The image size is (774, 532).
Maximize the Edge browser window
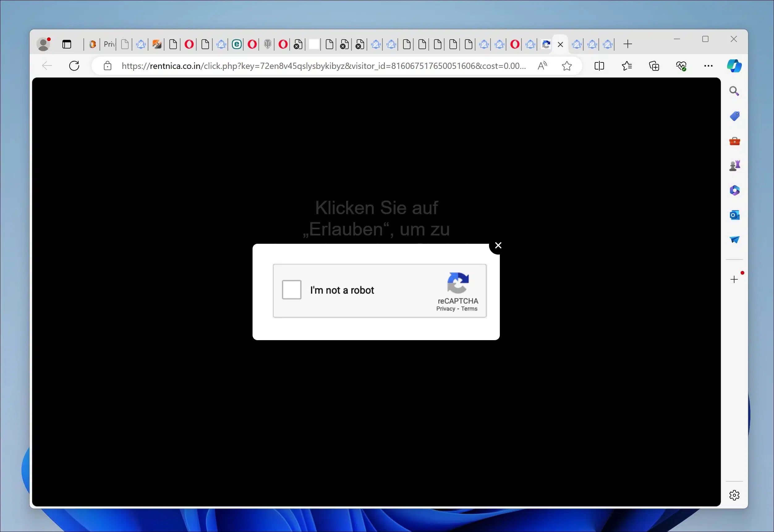[x=705, y=39]
